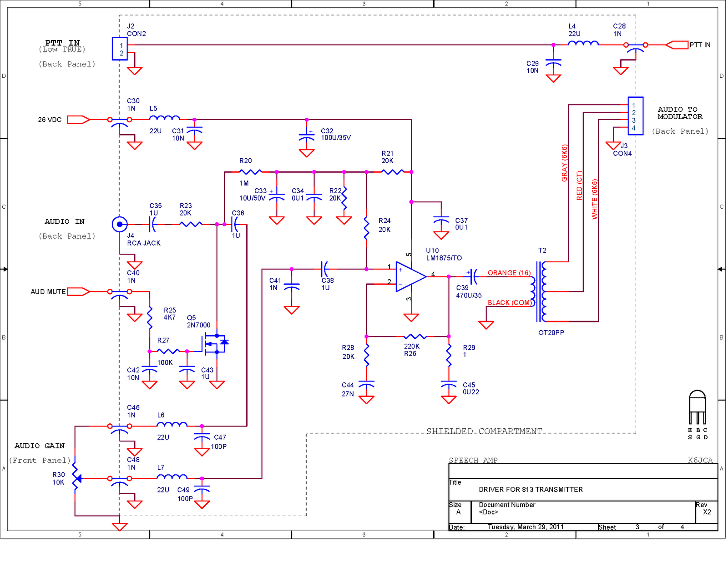Select the 'AUDIO GAIN' label
The image size is (728, 562).
coord(40,446)
